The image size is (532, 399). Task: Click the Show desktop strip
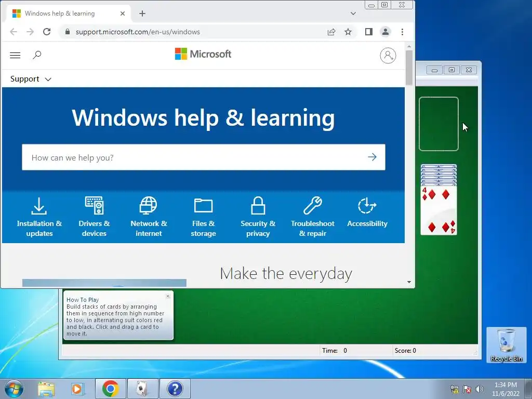(x=528, y=389)
